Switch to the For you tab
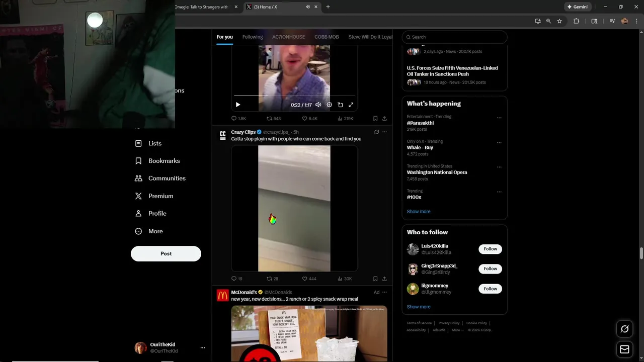This screenshot has height=362, width=644. click(225, 37)
